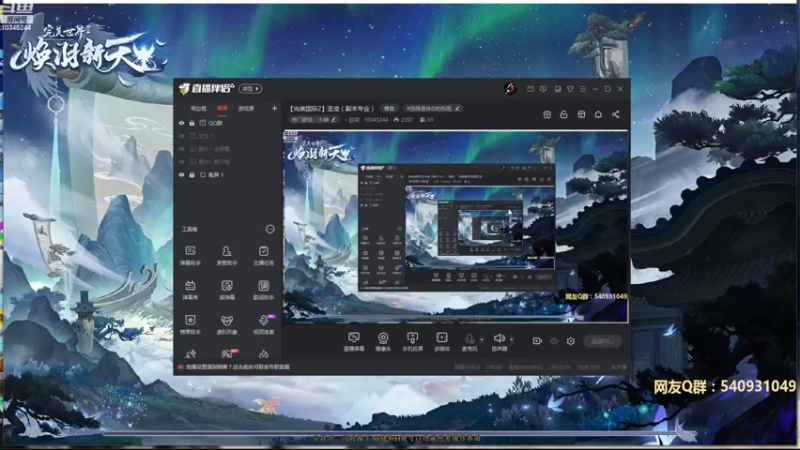Switch to the 游戏源 scene tab
The height and width of the screenshot is (450, 800).
click(246, 108)
